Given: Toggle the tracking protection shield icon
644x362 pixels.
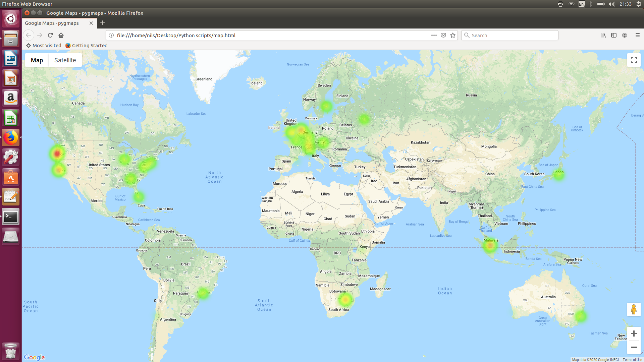Looking at the screenshot, I should pos(443,35).
